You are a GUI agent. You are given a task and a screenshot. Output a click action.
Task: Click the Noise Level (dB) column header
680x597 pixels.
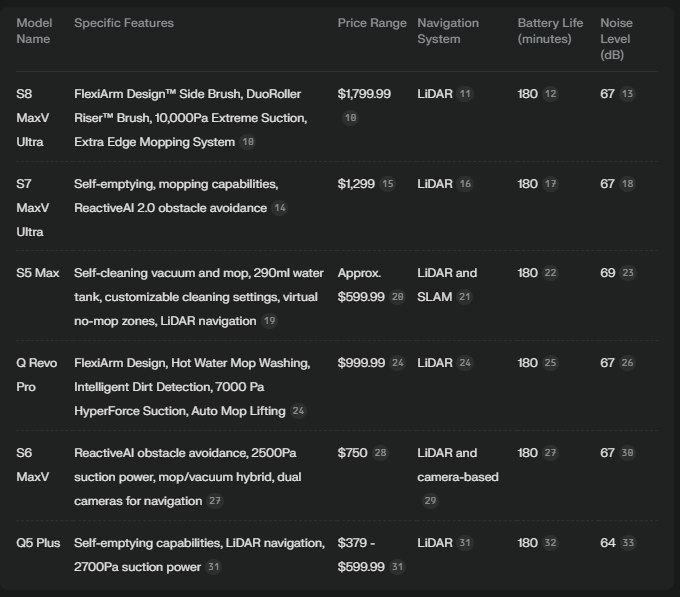(616, 39)
